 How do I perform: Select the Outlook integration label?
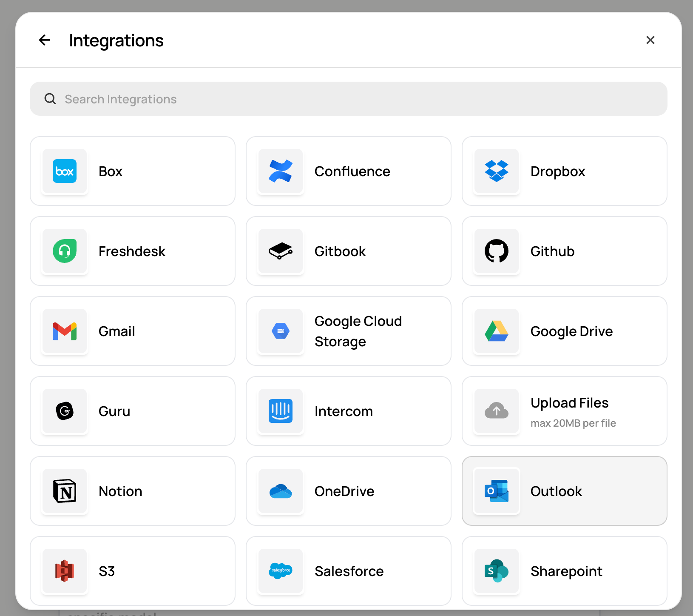pos(556,491)
